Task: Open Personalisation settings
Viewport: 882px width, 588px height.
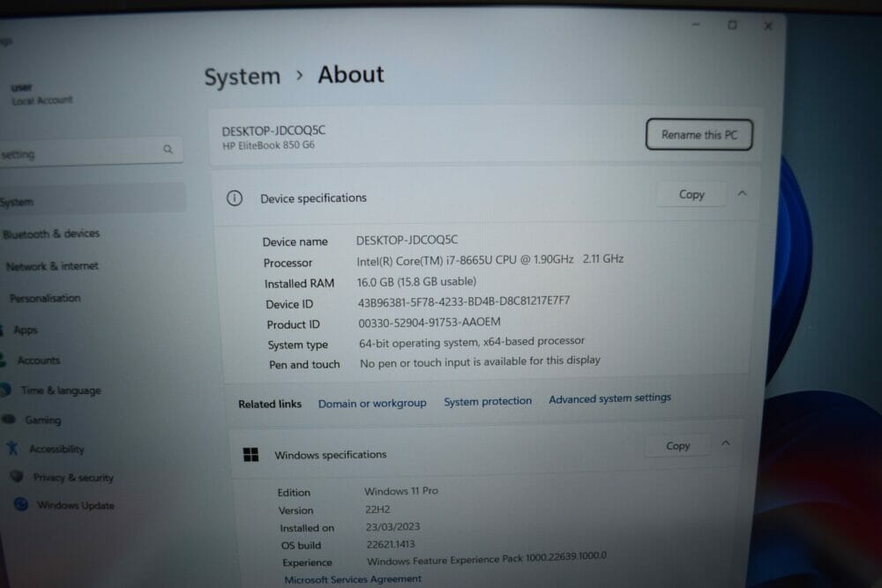Action: (45, 298)
